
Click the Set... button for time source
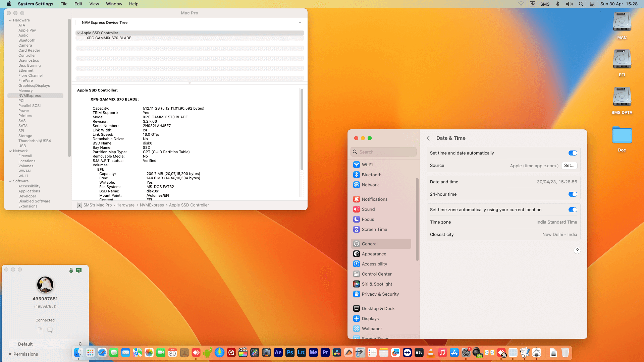[569, 166]
